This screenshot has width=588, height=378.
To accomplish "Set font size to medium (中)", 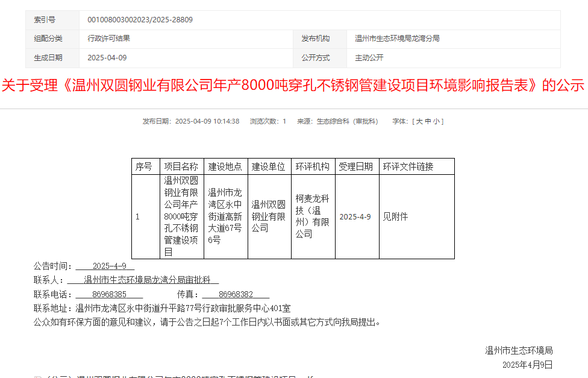I will [x=428, y=121].
